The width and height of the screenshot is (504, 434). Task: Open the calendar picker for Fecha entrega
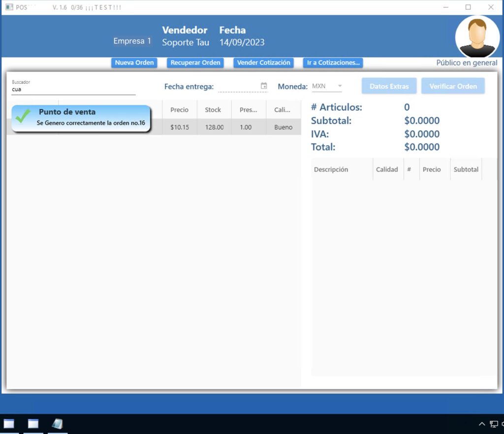[x=264, y=86]
